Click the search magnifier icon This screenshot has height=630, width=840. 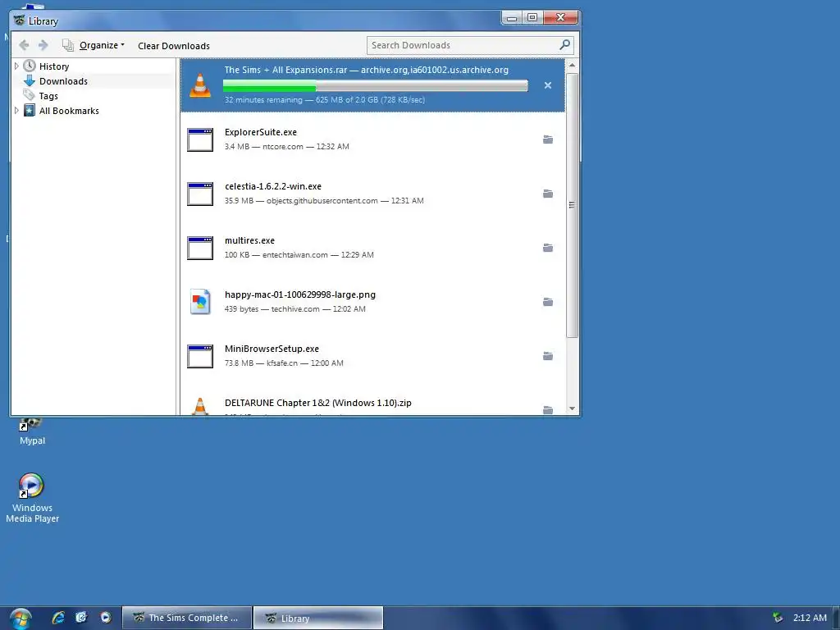tap(564, 45)
